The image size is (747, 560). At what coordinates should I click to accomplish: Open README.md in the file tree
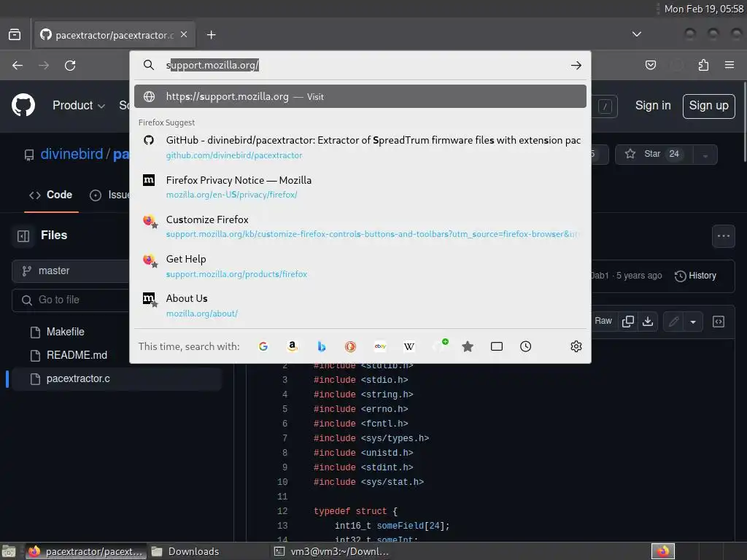tap(77, 355)
